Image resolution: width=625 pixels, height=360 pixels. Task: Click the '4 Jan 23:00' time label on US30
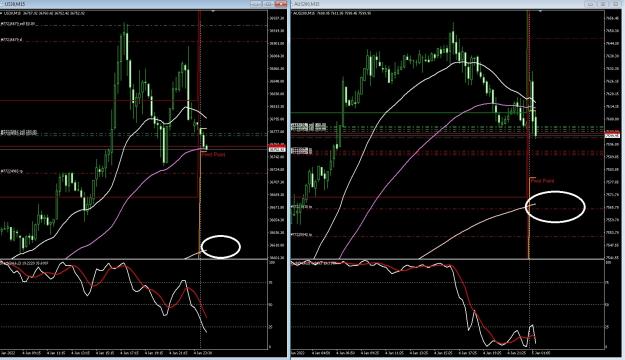202,353
